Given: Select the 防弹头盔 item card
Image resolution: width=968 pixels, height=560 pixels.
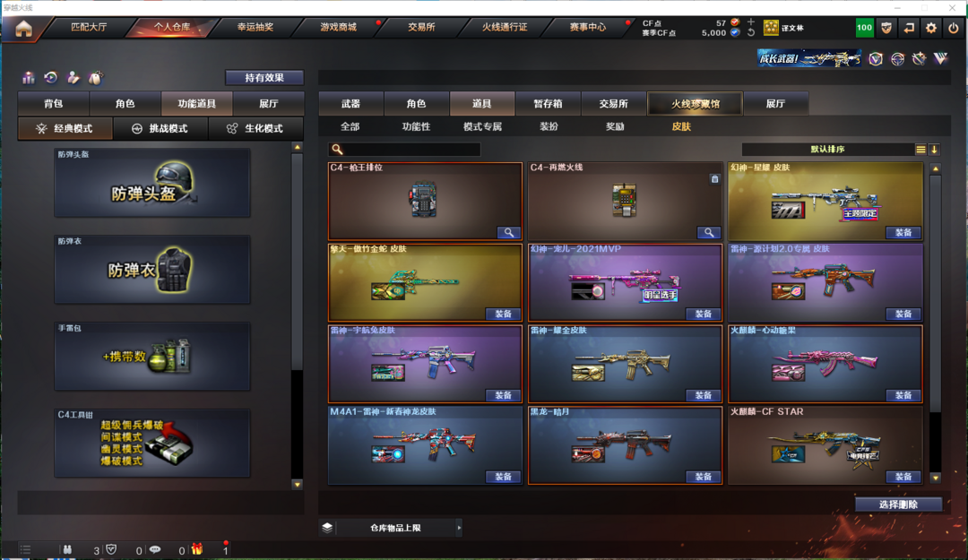Looking at the screenshot, I should click(x=152, y=183).
